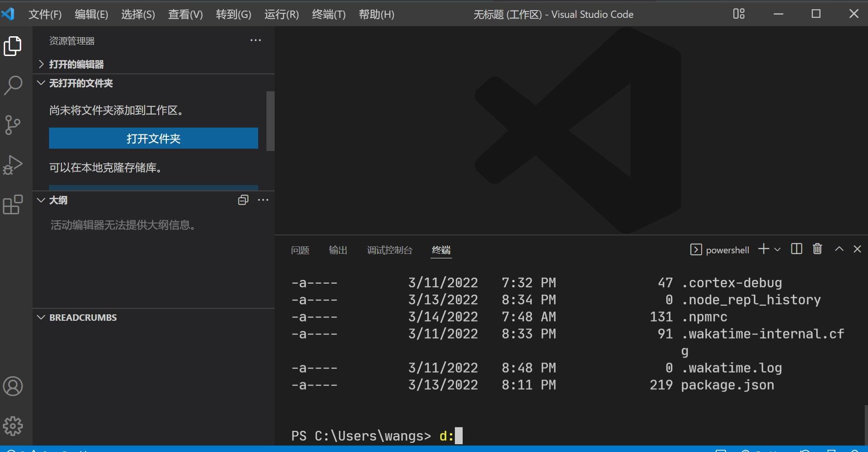Open the Extensions view icon

[13, 205]
